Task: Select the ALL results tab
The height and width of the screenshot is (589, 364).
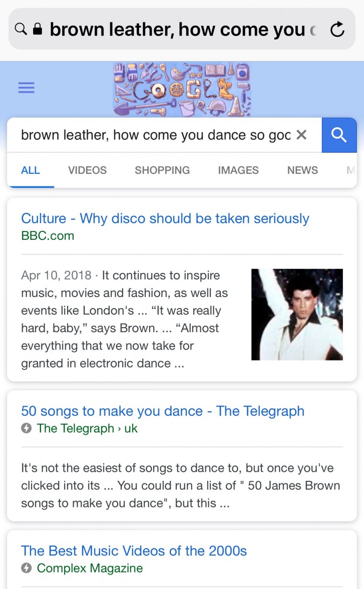Action: [31, 170]
